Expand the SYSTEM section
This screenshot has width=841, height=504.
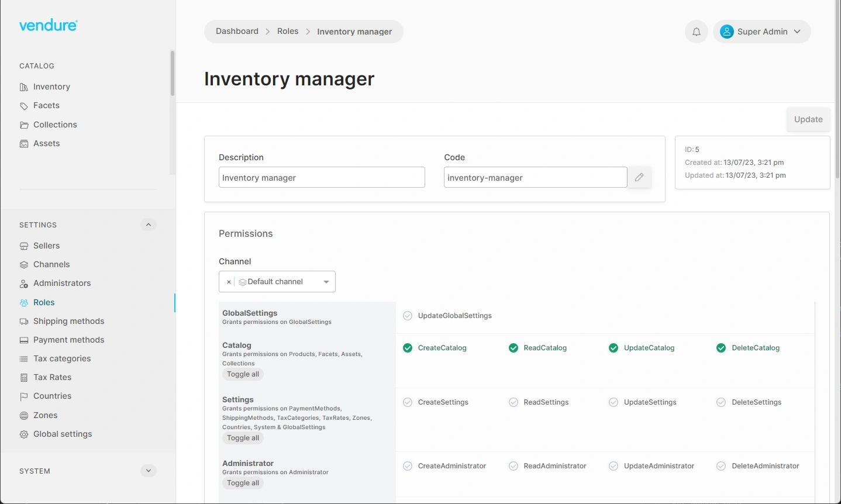(148, 470)
